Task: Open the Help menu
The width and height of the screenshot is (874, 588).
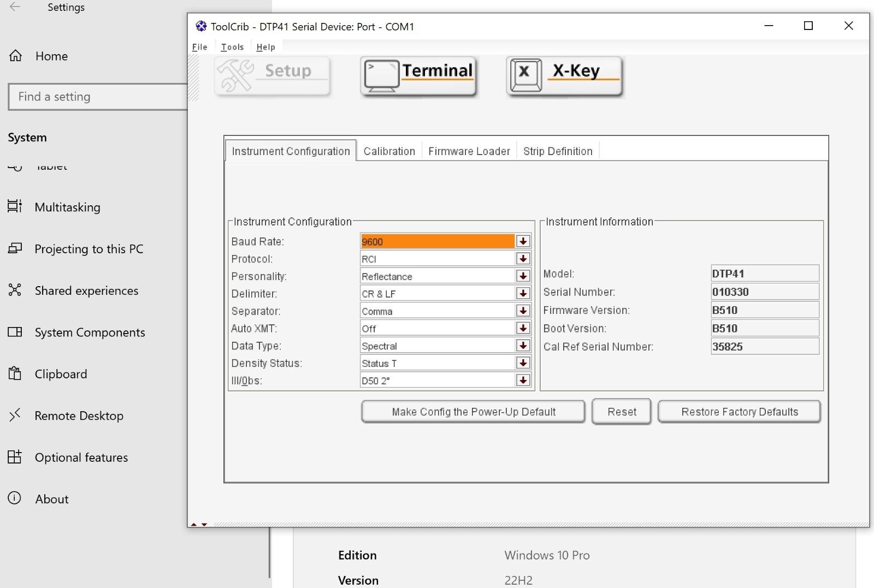Action: click(x=266, y=47)
